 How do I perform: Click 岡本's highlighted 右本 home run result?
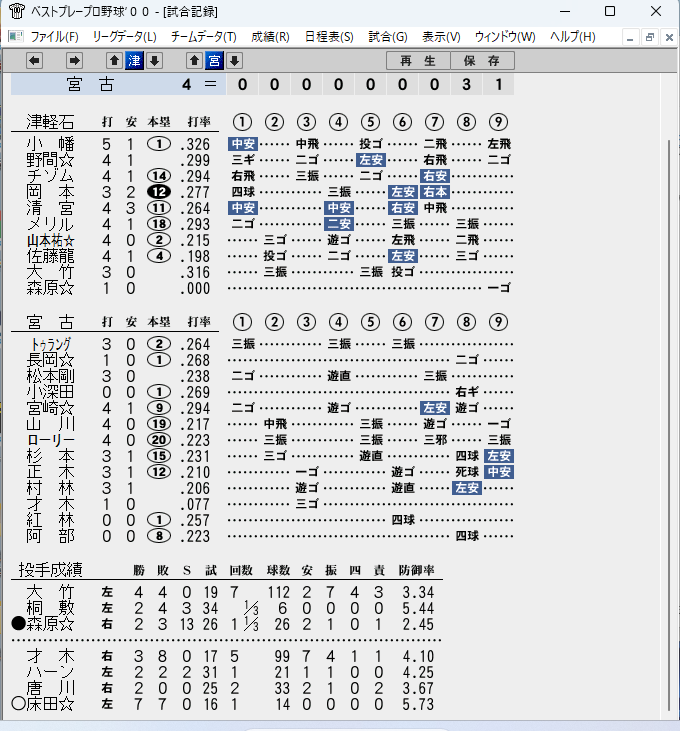pos(435,192)
